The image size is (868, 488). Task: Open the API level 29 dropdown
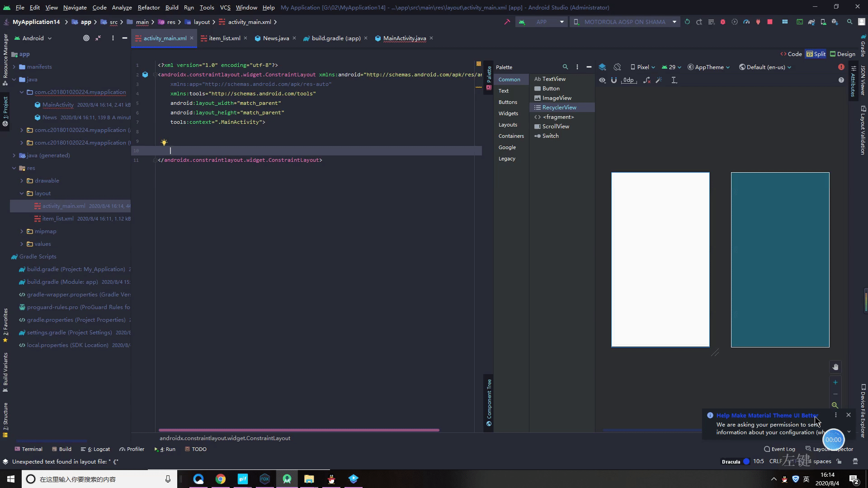click(672, 66)
